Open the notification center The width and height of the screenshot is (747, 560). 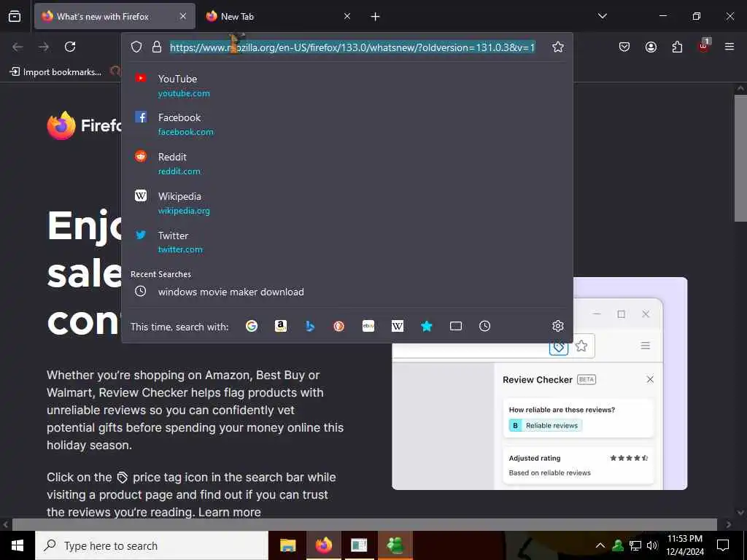pyautogui.click(x=723, y=545)
